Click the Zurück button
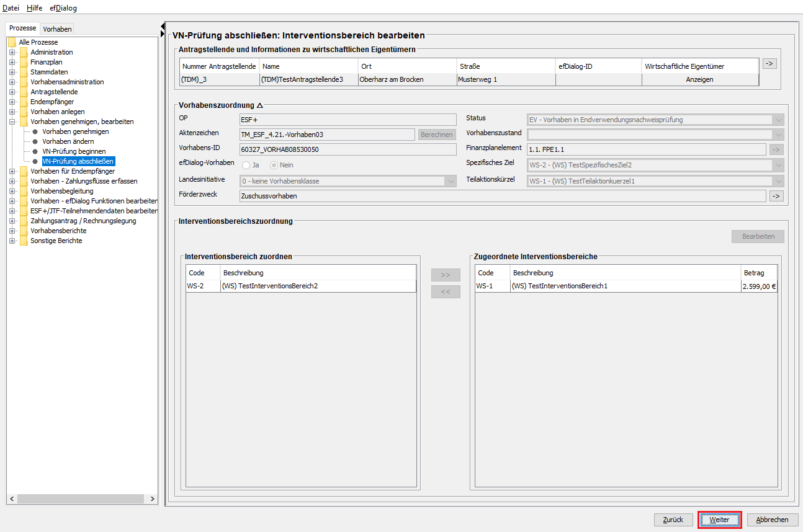 pyautogui.click(x=673, y=520)
